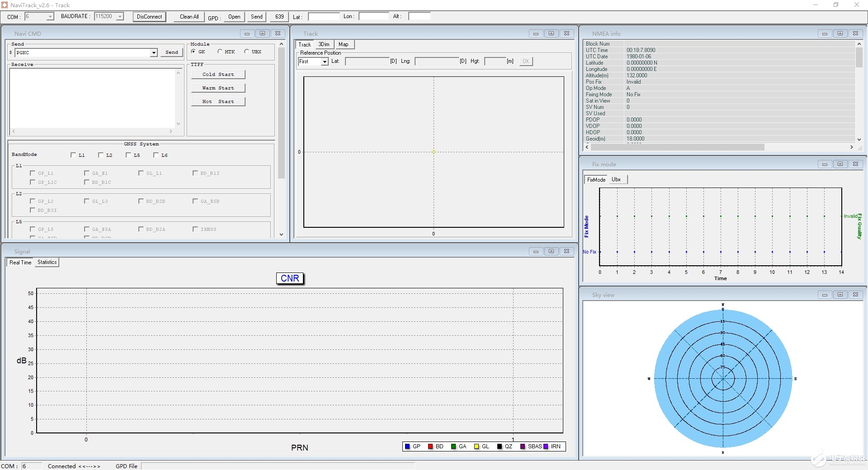Viewport: 868px width, 470px height.
Task: Click the BD red legend swatch
Action: pos(430,446)
